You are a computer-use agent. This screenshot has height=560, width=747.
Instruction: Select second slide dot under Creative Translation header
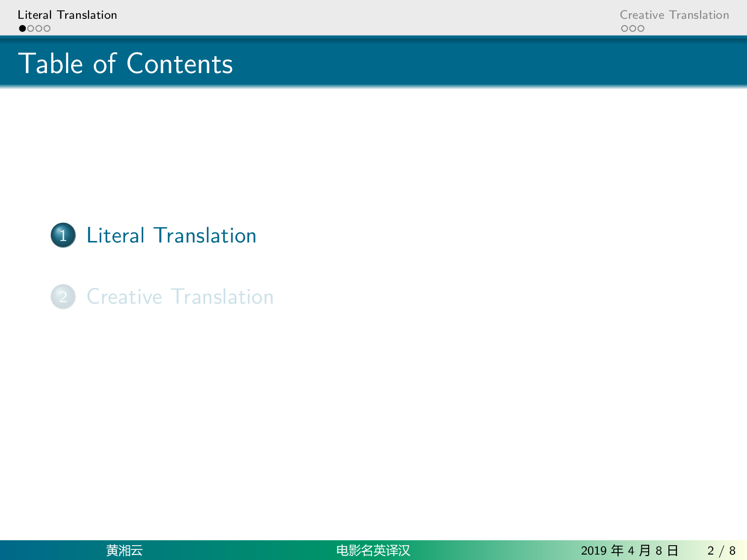[633, 29]
